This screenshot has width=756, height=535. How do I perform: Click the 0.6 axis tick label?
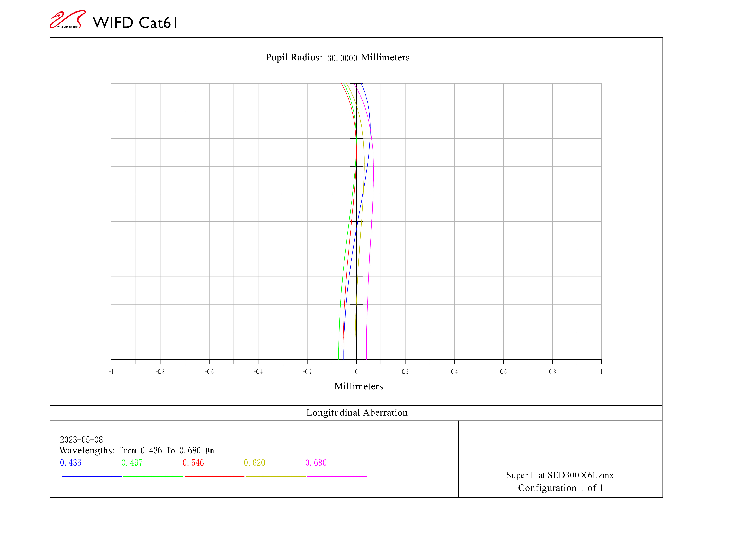503,372
